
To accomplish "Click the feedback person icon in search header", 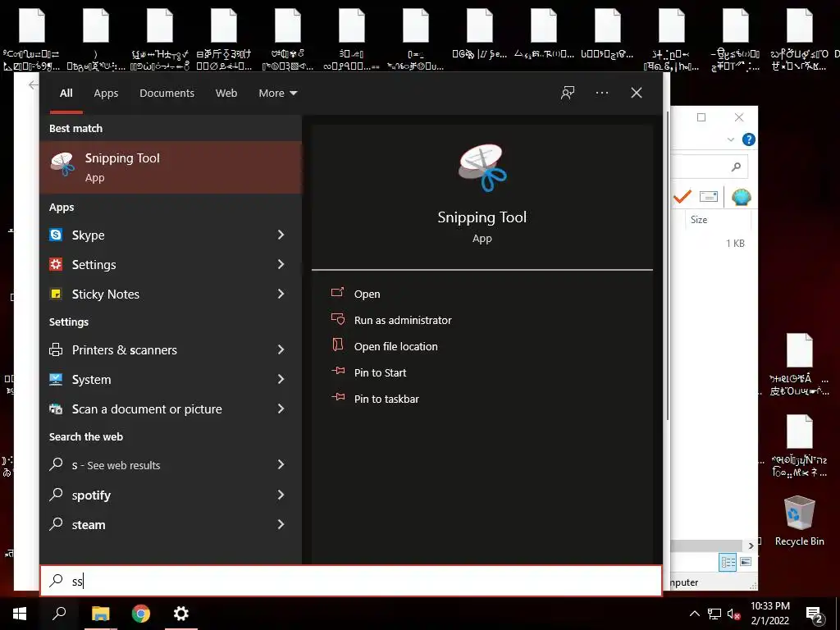I will click(568, 93).
